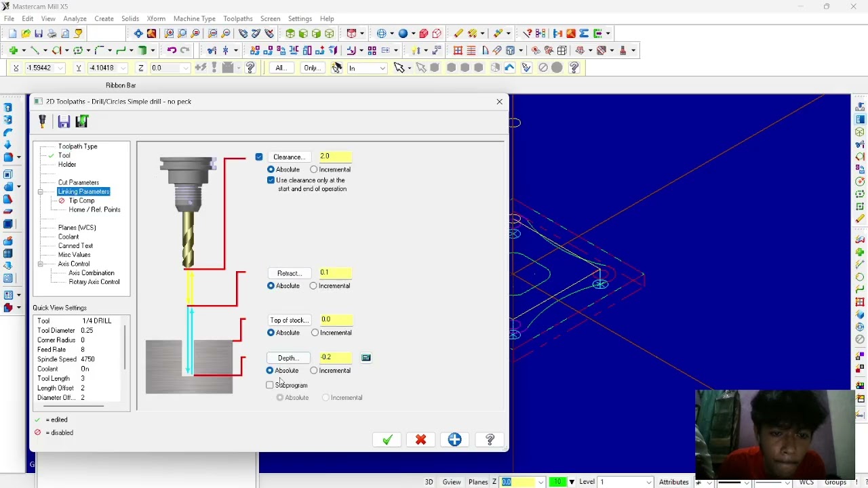Toggle the Clearance checkbox
Image resolution: width=868 pixels, height=488 pixels.
tap(259, 157)
